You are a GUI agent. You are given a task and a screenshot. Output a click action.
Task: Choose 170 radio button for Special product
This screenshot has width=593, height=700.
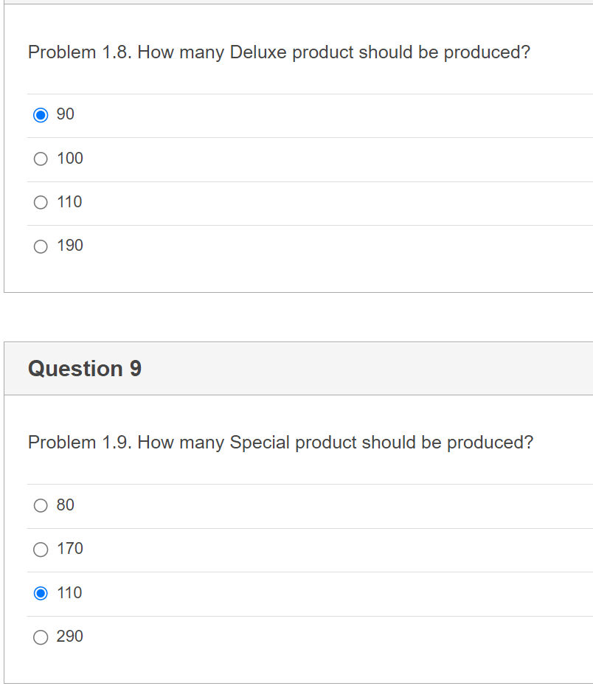41,550
